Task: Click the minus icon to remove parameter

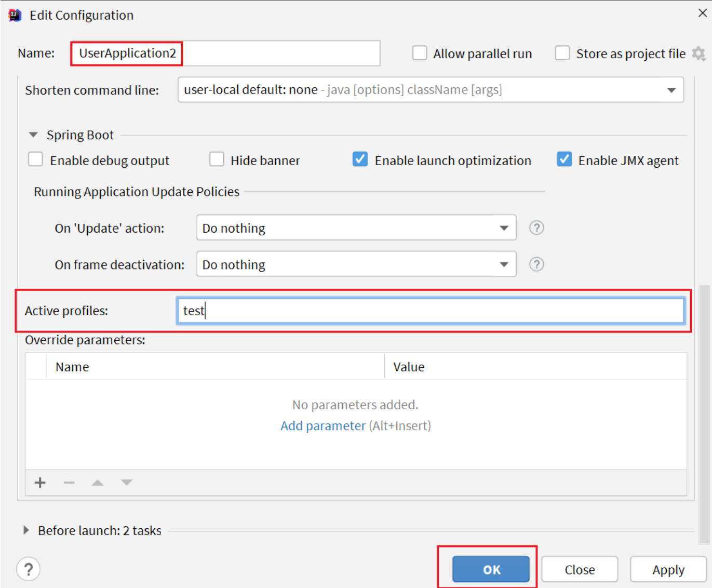Action: 69,483
